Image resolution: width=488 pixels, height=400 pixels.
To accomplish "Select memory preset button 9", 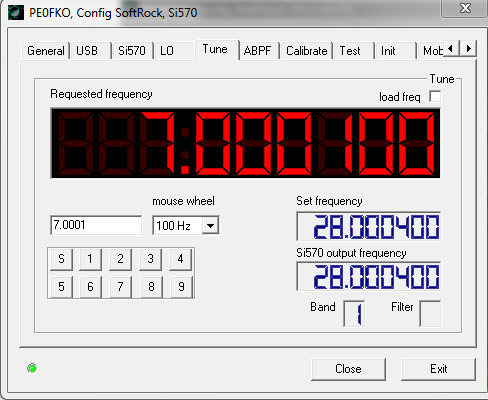I will coord(181,286).
